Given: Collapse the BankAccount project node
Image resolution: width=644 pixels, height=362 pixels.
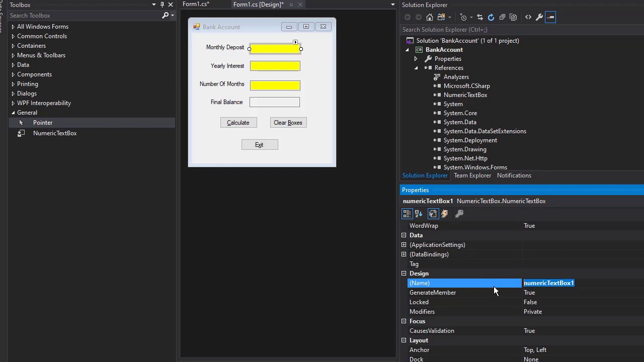Looking at the screenshot, I should [x=407, y=50].
